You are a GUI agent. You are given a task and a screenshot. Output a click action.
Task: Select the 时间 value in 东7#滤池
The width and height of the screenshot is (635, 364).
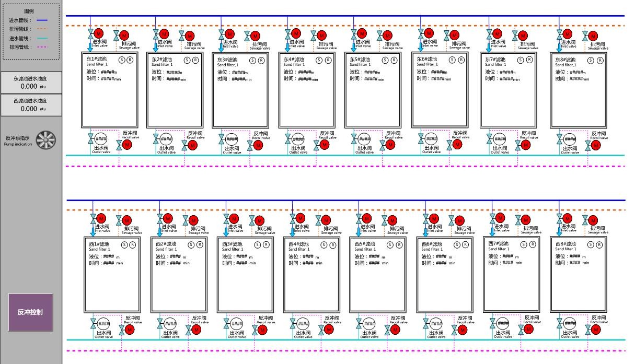(x=506, y=79)
